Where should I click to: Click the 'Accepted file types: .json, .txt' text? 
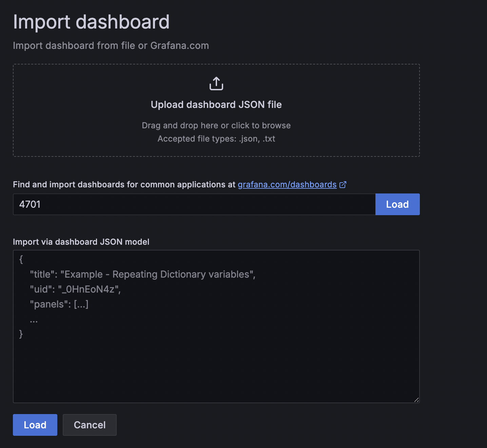[216, 139]
